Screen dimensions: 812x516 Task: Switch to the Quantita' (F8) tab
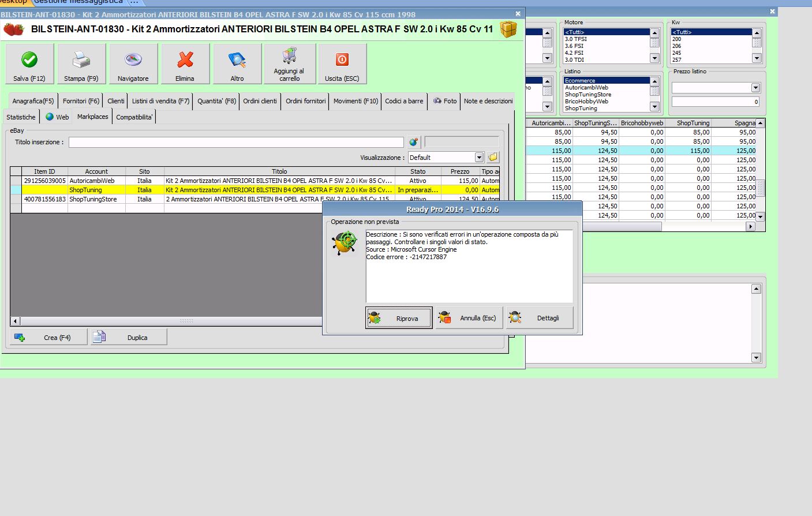(x=216, y=101)
